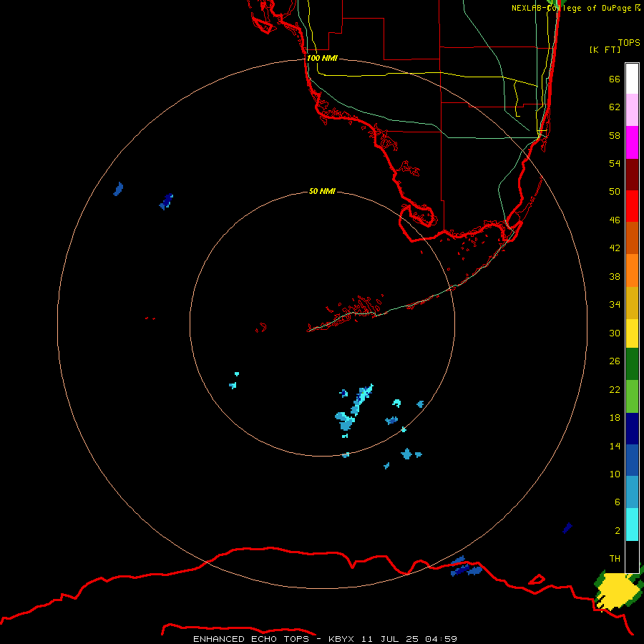Click the 50 NMI range ring label
The width and height of the screenshot is (644, 644).
(x=322, y=191)
